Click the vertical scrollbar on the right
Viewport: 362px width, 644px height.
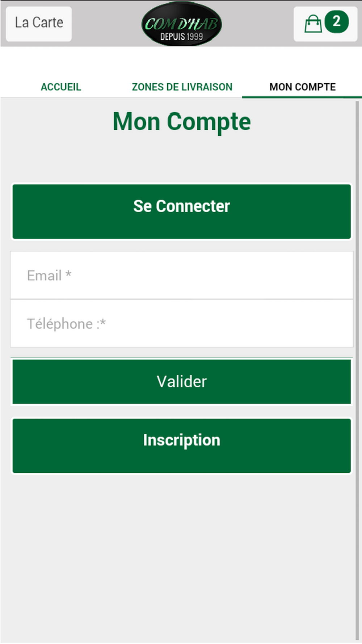[358, 369]
